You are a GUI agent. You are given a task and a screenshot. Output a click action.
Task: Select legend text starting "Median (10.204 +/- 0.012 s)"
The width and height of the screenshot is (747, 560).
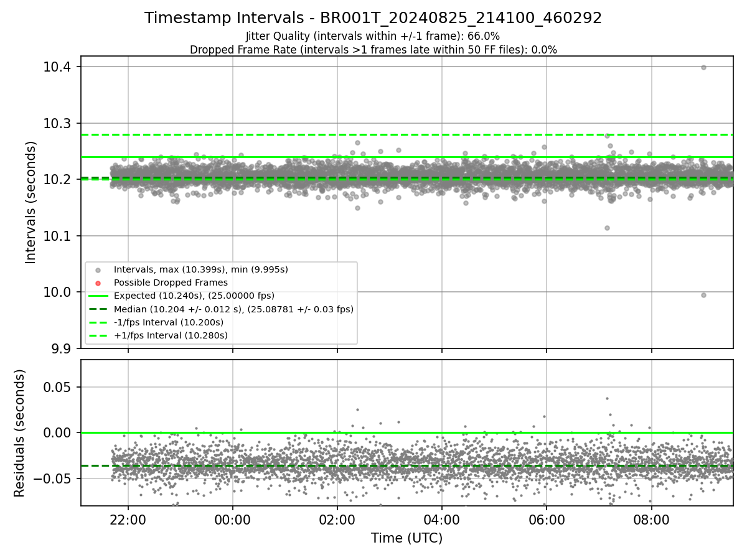coord(233,309)
